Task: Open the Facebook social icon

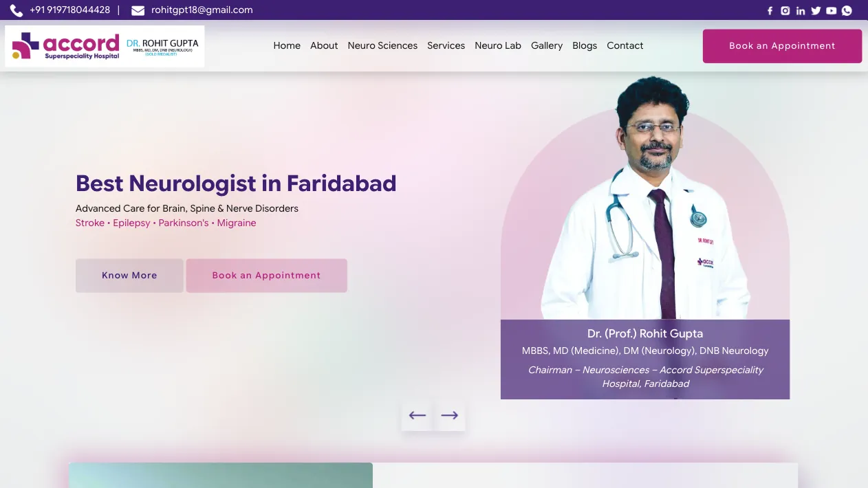Action: pos(770,10)
